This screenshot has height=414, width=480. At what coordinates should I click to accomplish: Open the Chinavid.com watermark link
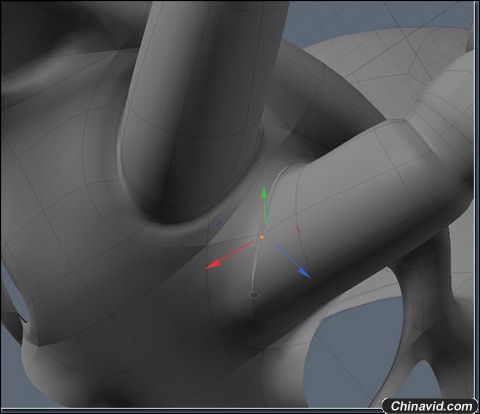tap(432, 406)
